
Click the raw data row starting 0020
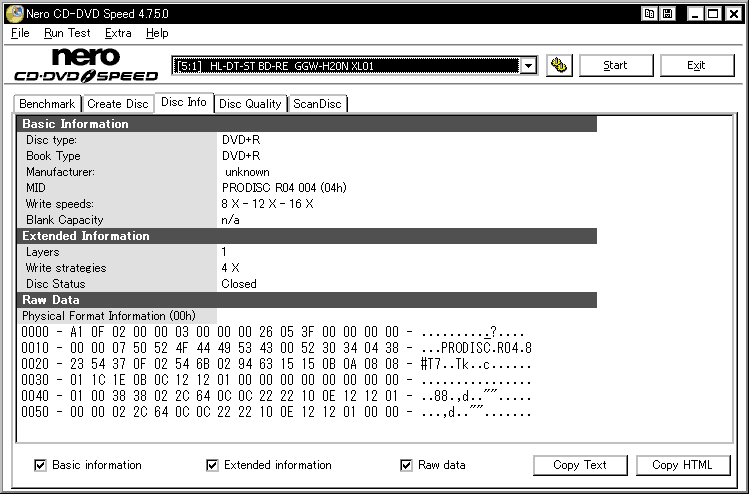[277, 364]
